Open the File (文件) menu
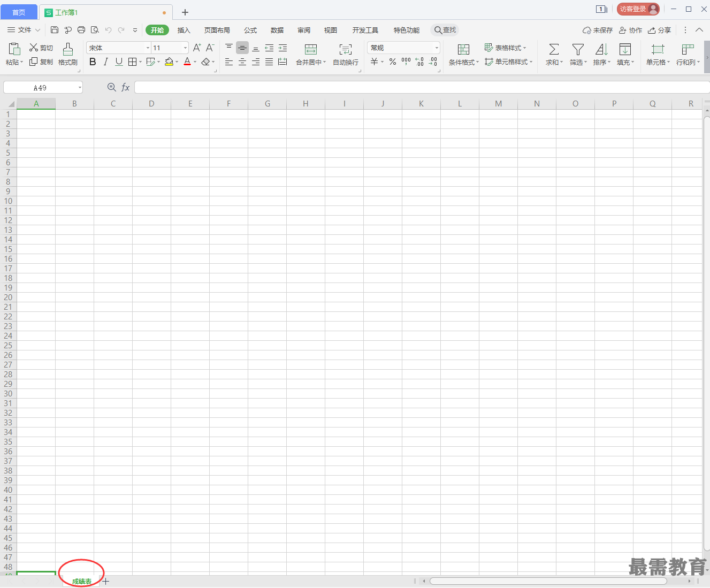Image resolution: width=710 pixels, height=588 pixels. point(24,30)
